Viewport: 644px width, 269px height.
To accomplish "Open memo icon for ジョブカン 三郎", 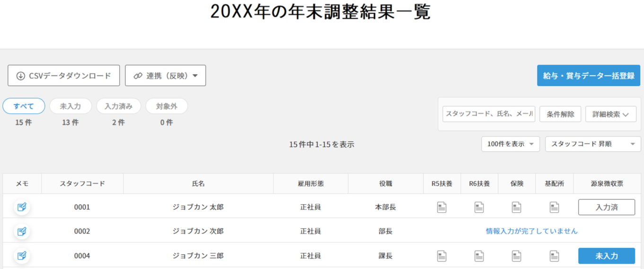I will [22, 256].
